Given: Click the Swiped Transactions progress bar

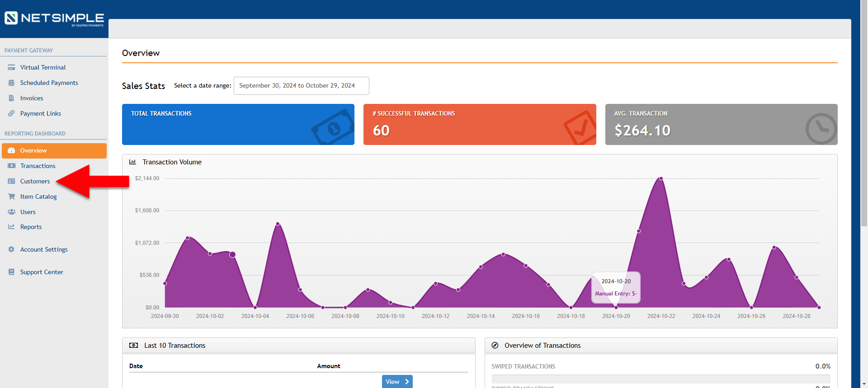Looking at the screenshot, I should point(661,379).
